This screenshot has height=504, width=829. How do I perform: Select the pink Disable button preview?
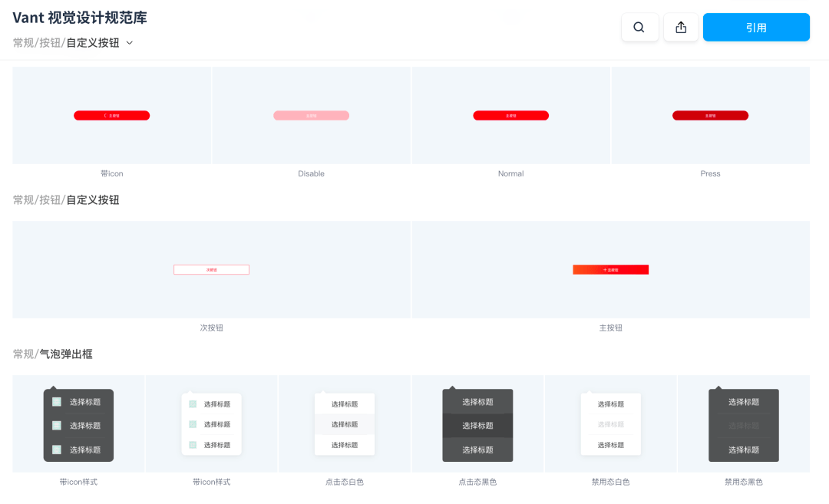pyautogui.click(x=311, y=116)
